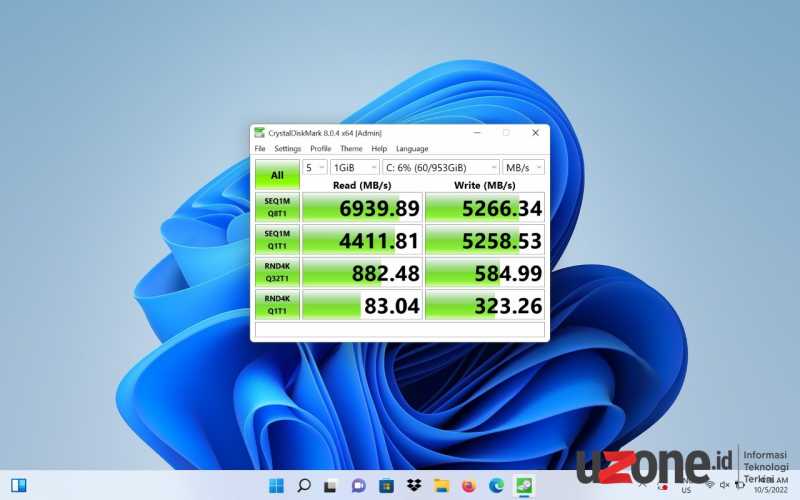Click the All benchmark button
Screen dimensions: 800x500
pos(277,174)
